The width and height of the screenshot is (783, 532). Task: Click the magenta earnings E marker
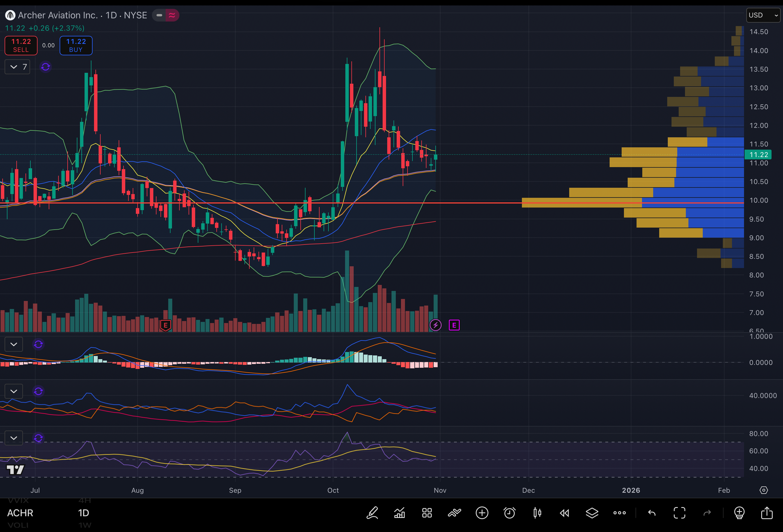pyautogui.click(x=454, y=325)
